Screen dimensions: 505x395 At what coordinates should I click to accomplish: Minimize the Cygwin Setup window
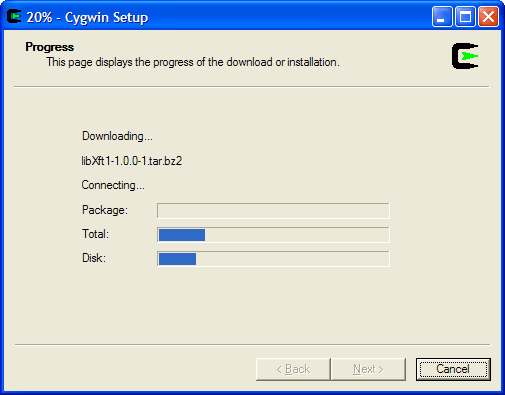click(x=442, y=16)
